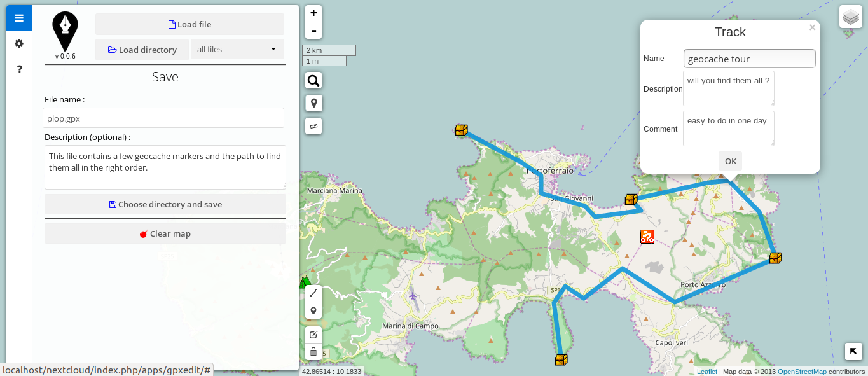
Task: Click the version v 0.0.6 text
Action: coord(65,56)
